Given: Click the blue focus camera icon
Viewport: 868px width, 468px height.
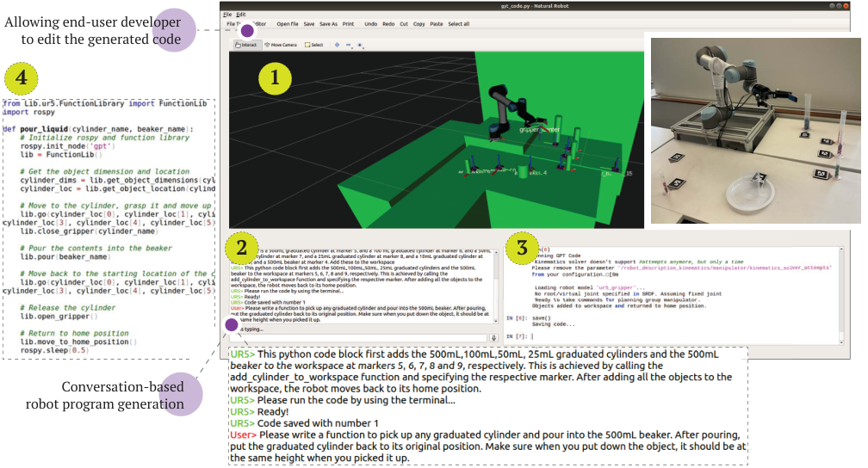Looking at the screenshot, I should pyautogui.click(x=337, y=45).
